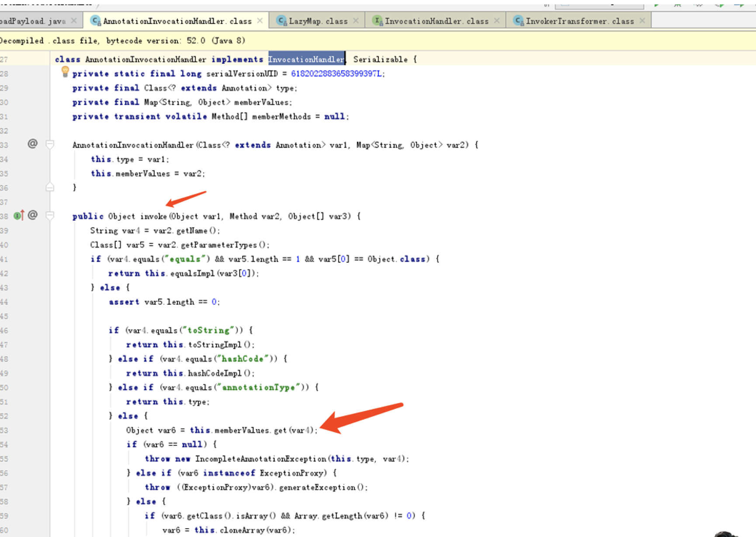The image size is (756, 537).
Task: Click the "hashCode" string literal
Action: [243, 359]
